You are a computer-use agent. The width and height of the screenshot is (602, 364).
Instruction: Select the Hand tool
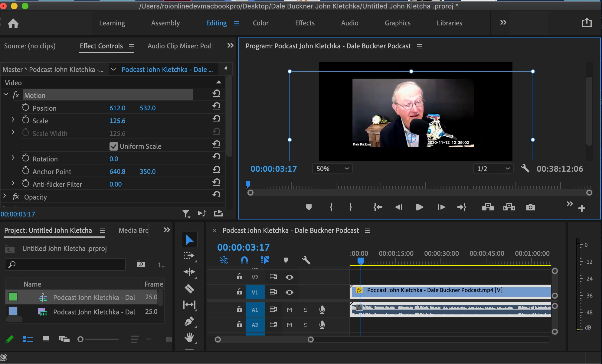189,337
